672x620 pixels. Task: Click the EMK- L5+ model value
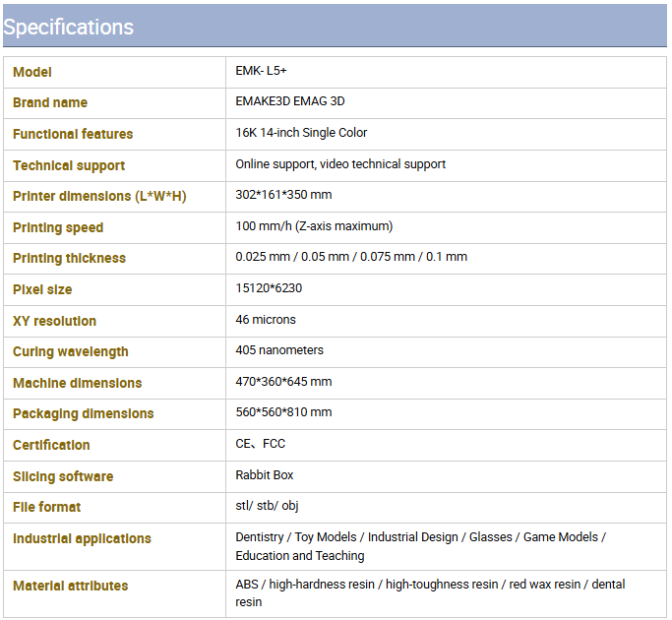(x=261, y=71)
